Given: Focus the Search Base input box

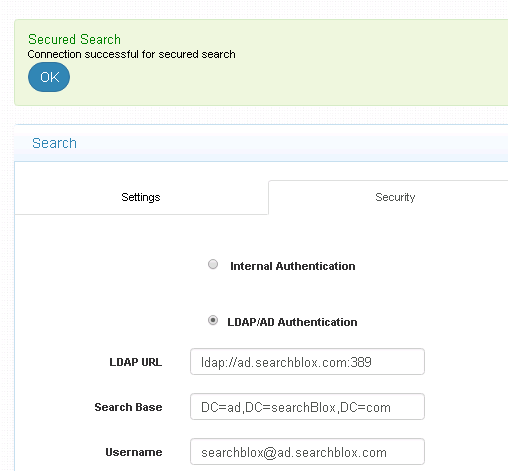Looking at the screenshot, I should tap(307, 407).
